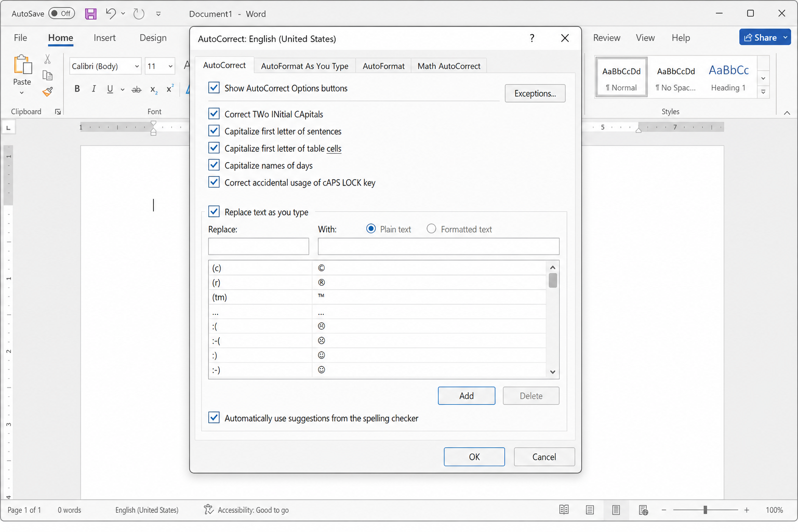The width and height of the screenshot is (798, 532).
Task: Select the Plain text radio button
Action: [x=371, y=229]
